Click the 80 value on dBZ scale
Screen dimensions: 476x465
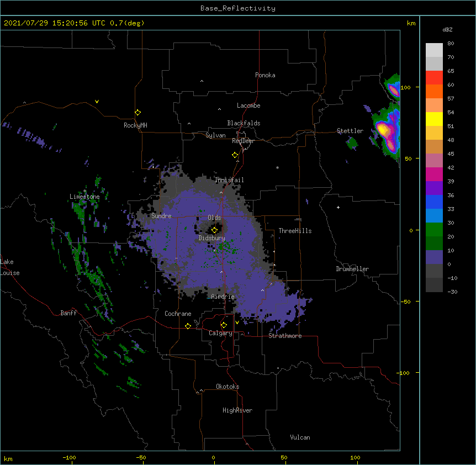[451, 44]
